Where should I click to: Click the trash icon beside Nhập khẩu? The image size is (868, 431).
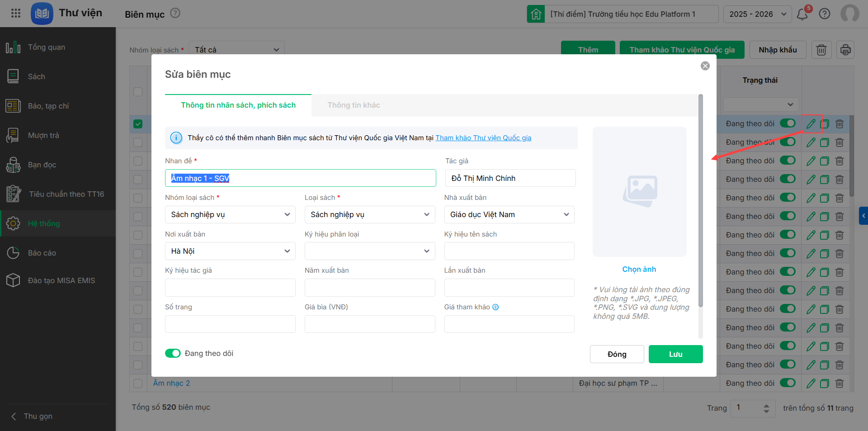pyautogui.click(x=821, y=50)
